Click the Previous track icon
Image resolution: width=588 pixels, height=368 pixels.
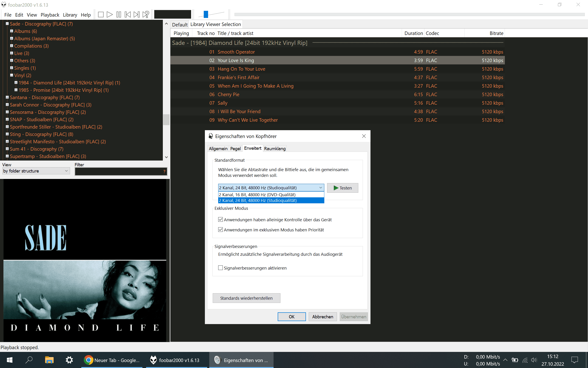point(127,14)
